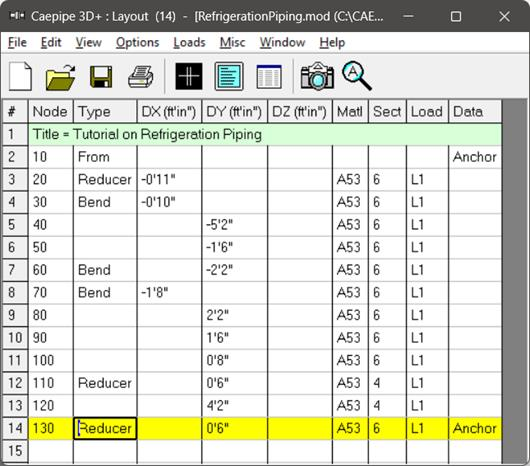
Task: Open the Misc menu
Action: [232, 43]
